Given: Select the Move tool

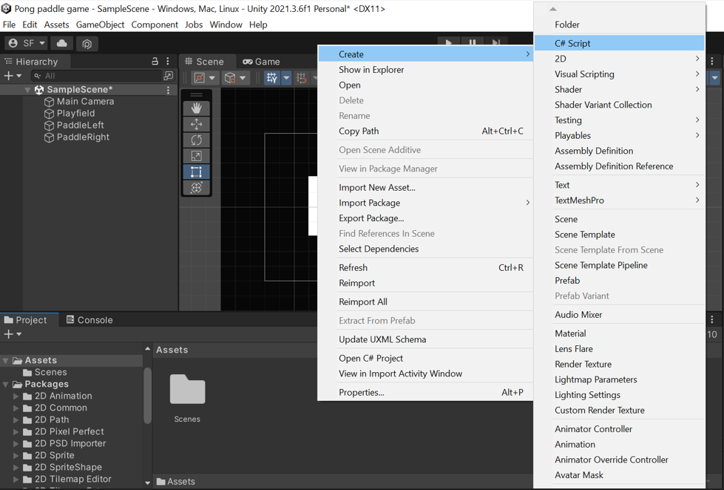Looking at the screenshot, I should pos(196,124).
